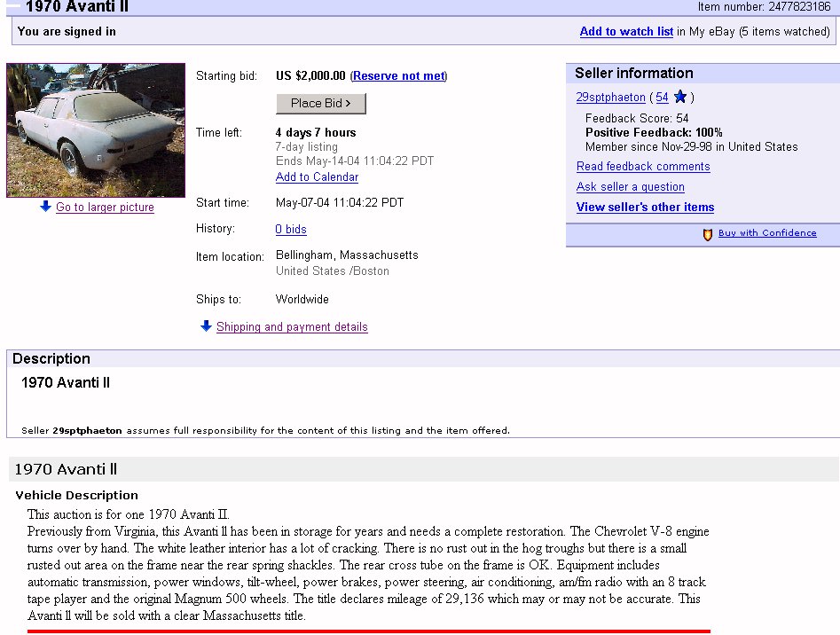Click the 7-day listing text
The image size is (840, 635).
click(306, 146)
